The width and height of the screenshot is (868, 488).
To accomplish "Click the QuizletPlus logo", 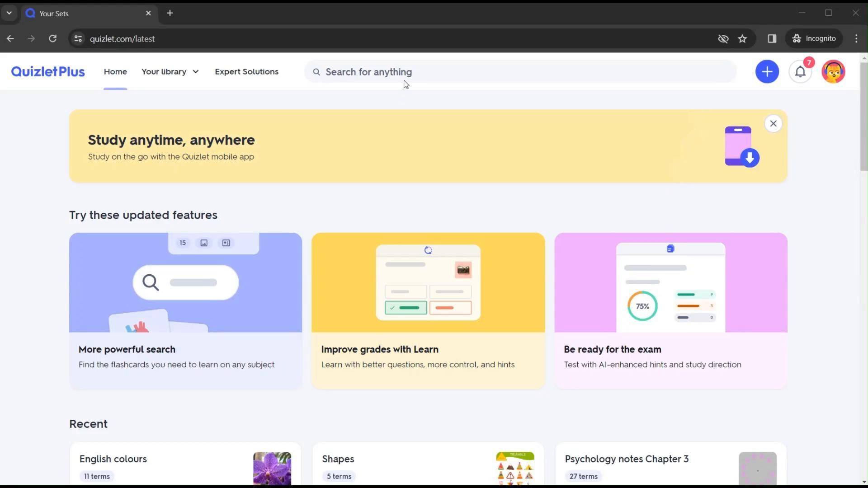I will tap(48, 71).
